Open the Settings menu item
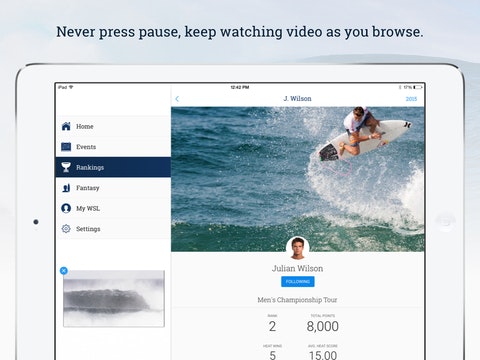 (x=113, y=229)
